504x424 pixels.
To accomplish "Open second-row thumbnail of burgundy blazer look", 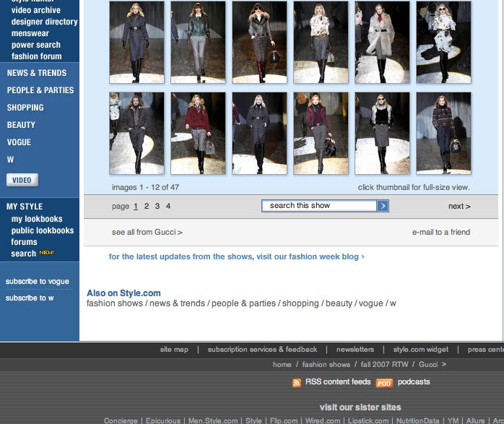I will pos(321,134).
